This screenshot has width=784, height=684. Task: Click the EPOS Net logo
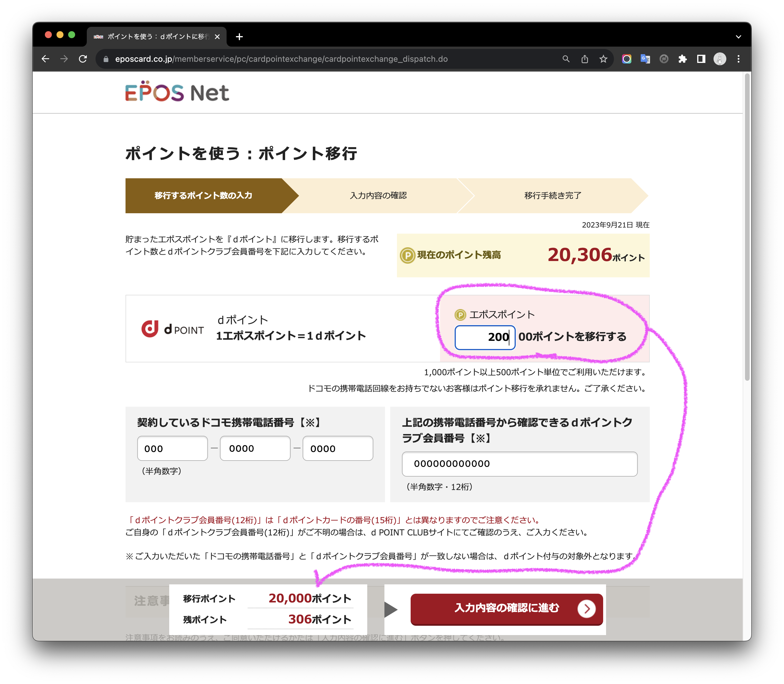[177, 91]
